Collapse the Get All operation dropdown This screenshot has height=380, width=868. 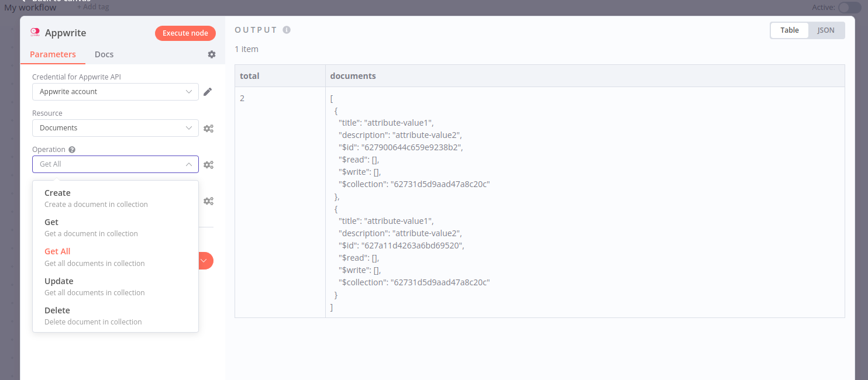click(116, 164)
